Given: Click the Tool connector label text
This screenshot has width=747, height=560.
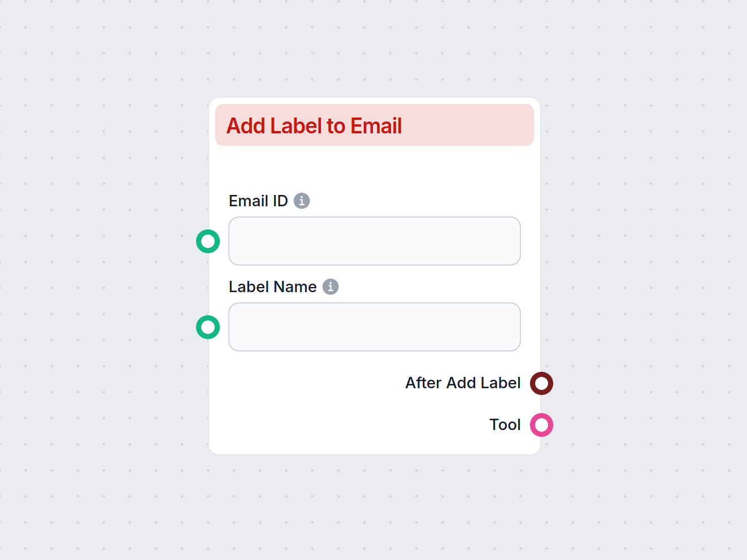Looking at the screenshot, I should [x=505, y=424].
